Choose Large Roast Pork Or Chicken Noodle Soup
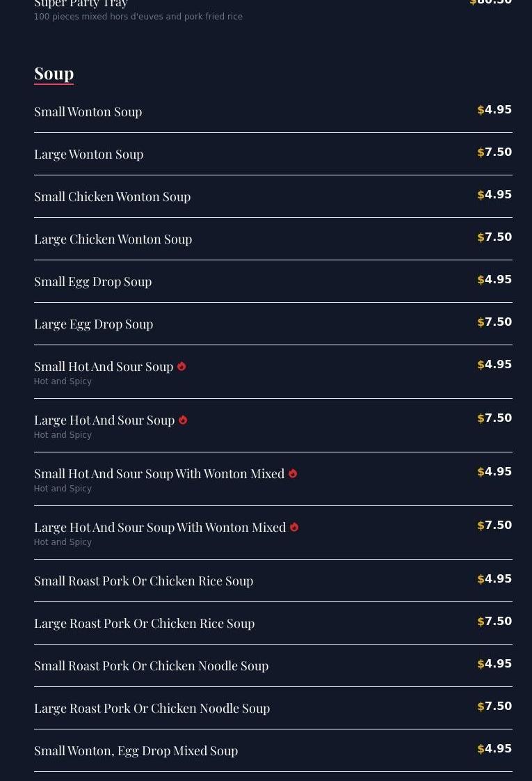Image resolution: width=532 pixels, height=781 pixels. coord(152,708)
